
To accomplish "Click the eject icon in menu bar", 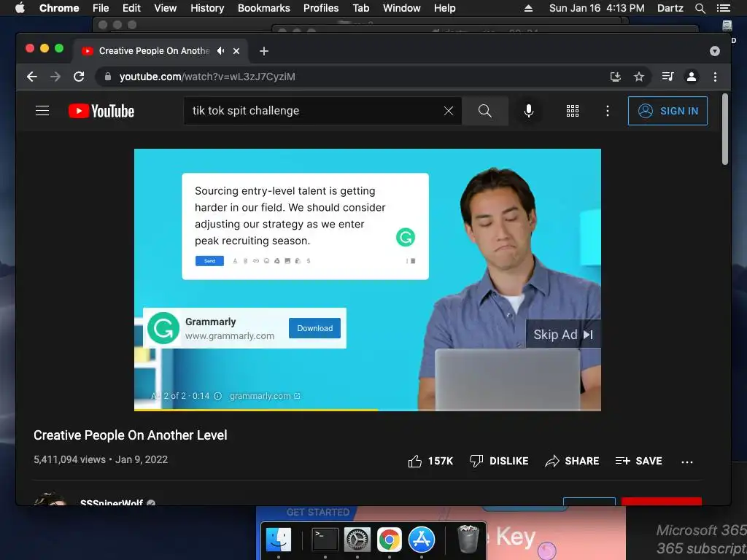I will coord(528,8).
